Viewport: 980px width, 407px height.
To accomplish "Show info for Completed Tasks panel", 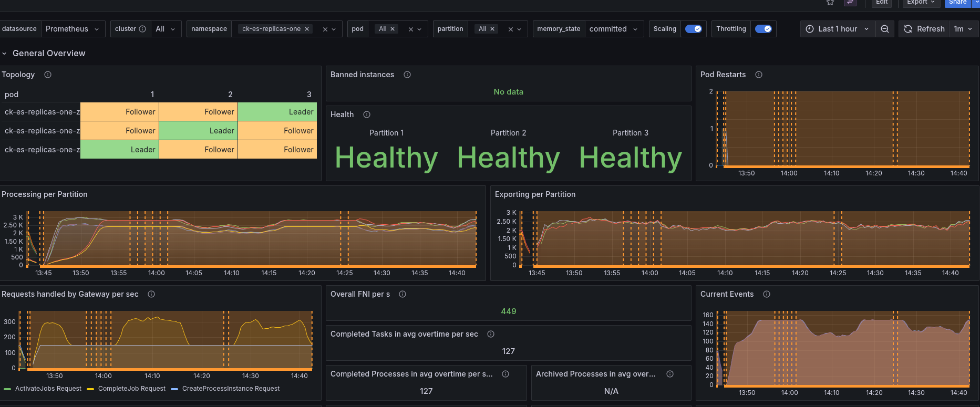I will 491,334.
